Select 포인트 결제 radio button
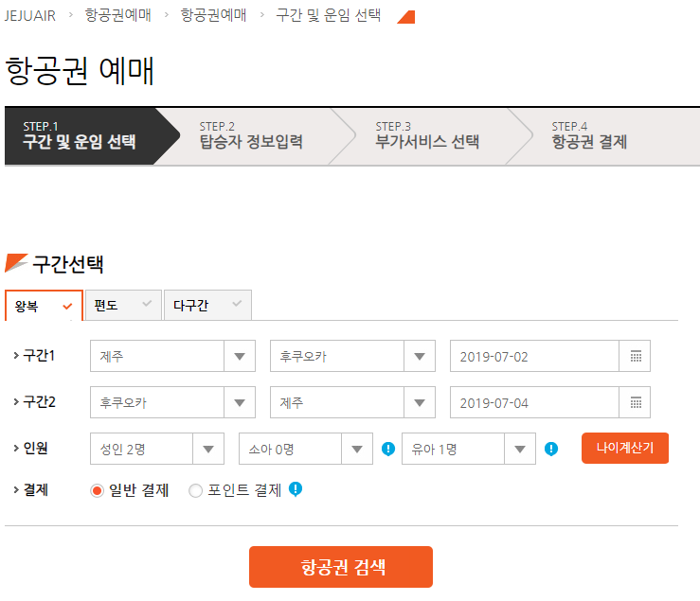The height and width of the screenshot is (601, 700). click(195, 491)
